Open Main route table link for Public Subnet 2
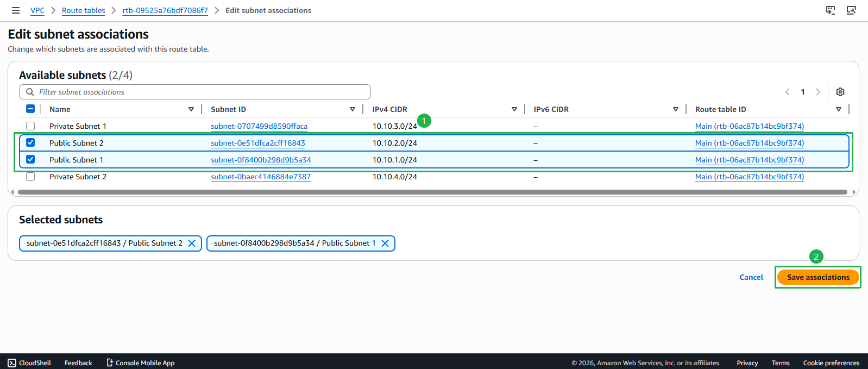The height and width of the screenshot is (369, 868). (x=750, y=143)
